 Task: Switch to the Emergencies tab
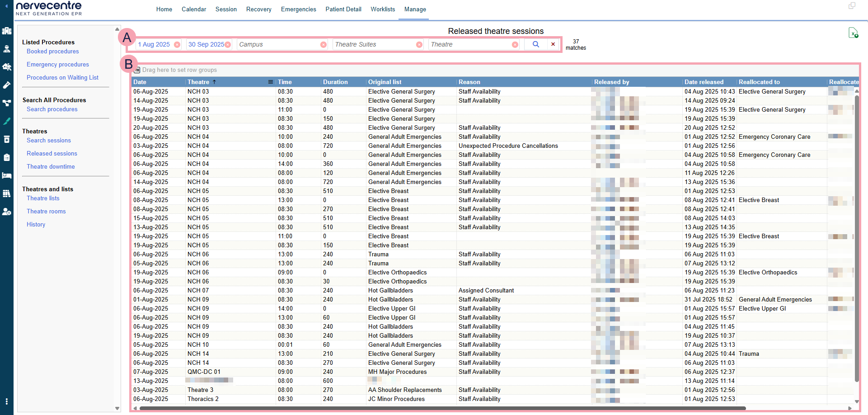(x=298, y=9)
